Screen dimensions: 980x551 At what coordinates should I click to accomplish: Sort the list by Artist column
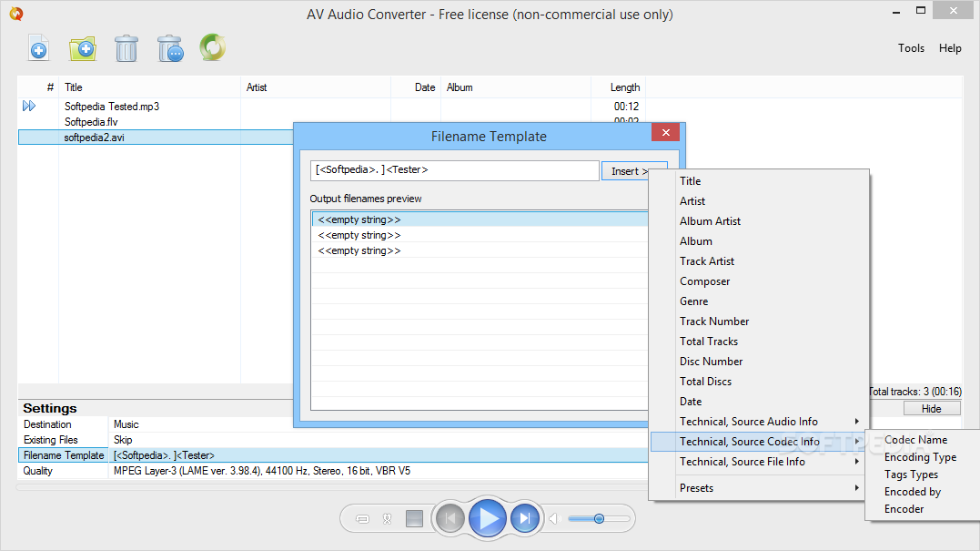pos(316,87)
